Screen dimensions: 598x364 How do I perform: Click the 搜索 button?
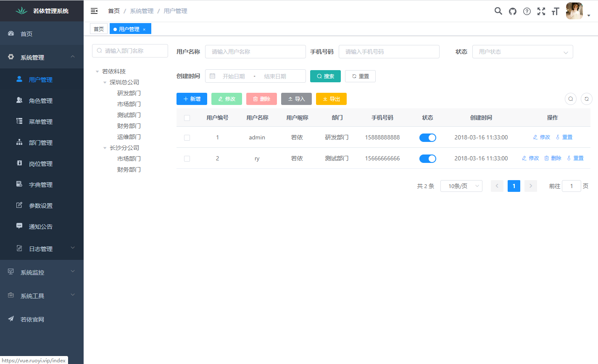[325, 76]
